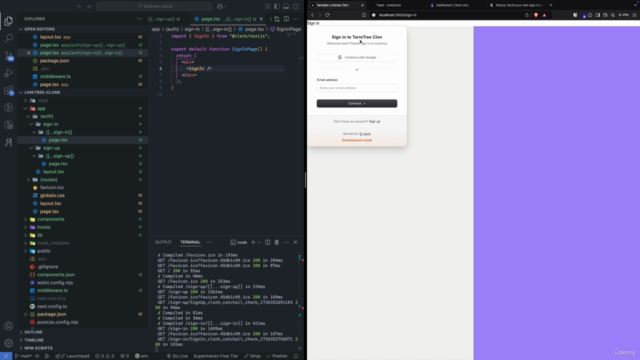640x360 pixels.
Task: Open the Explorer view in activity bar
Action: click(9, 21)
